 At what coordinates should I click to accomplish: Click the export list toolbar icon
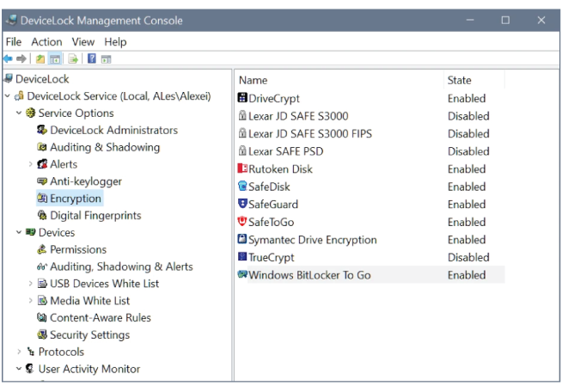(x=73, y=58)
